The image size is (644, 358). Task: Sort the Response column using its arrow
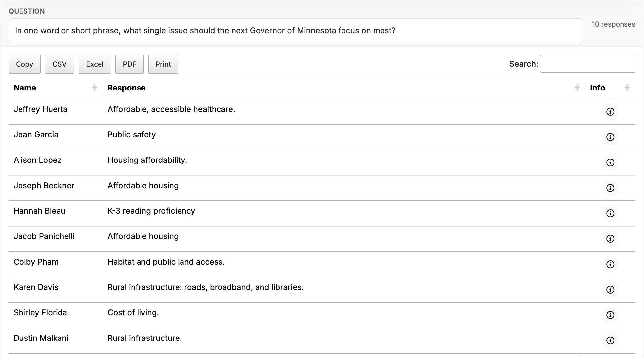coord(577,88)
